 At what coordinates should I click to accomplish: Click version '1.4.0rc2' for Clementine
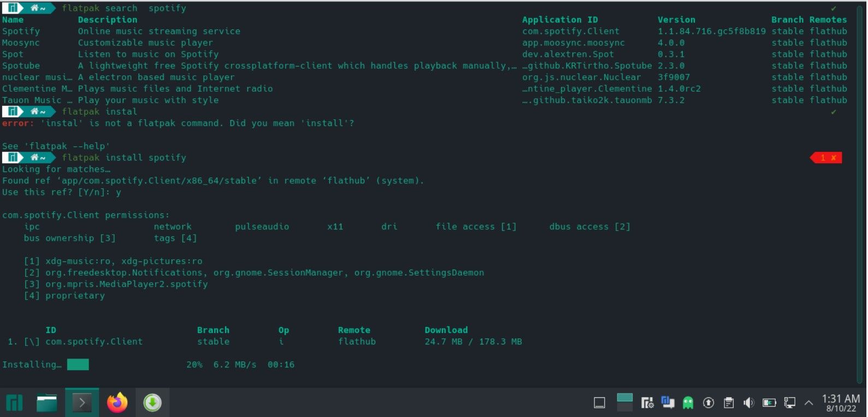coord(679,88)
